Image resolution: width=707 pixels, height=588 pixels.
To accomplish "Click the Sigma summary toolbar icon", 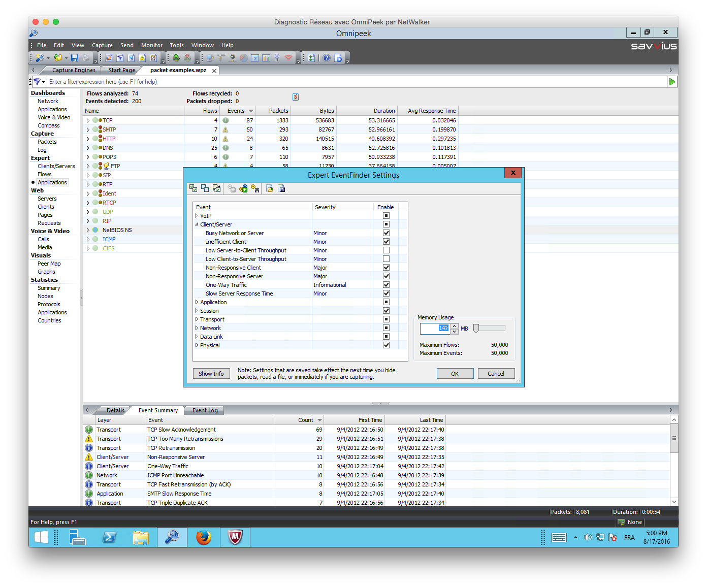I will tap(255, 58).
